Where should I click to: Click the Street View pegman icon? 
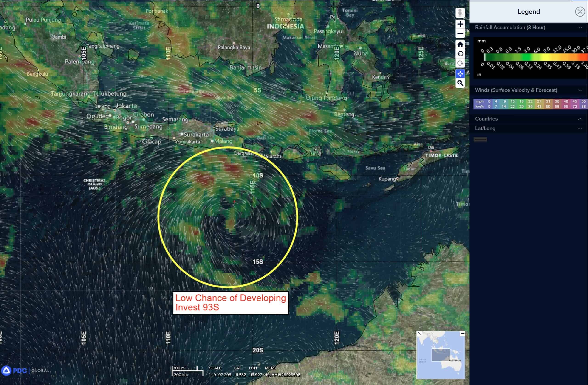[x=460, y=13]
